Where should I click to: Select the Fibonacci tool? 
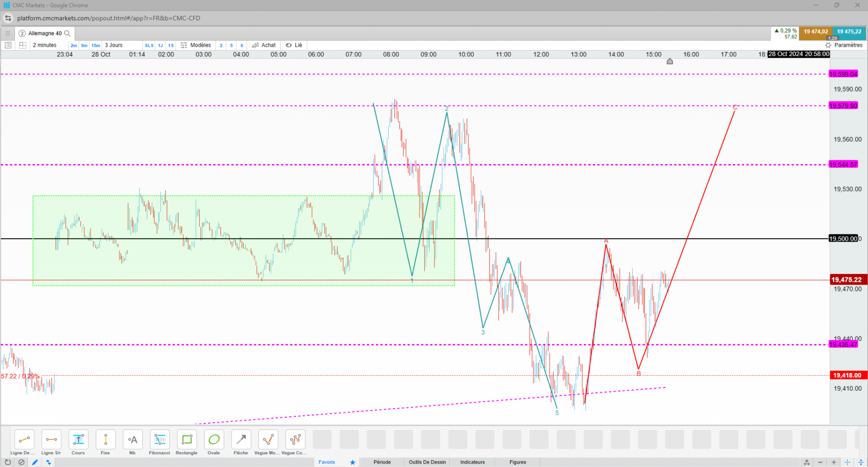pos(160,440)
